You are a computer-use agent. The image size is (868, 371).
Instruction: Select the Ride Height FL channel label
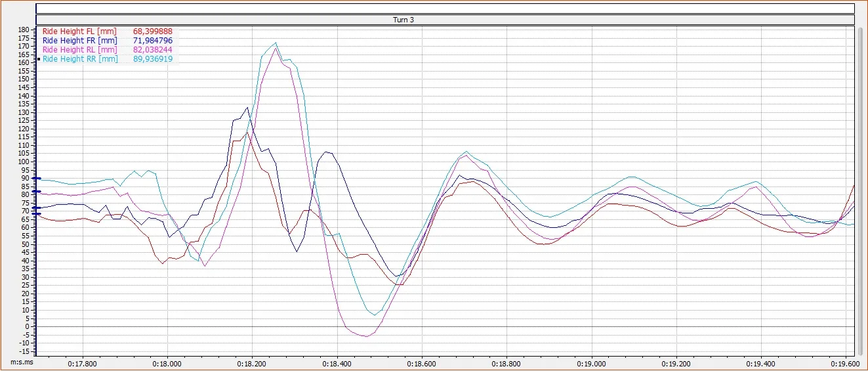tap(79, 31)
